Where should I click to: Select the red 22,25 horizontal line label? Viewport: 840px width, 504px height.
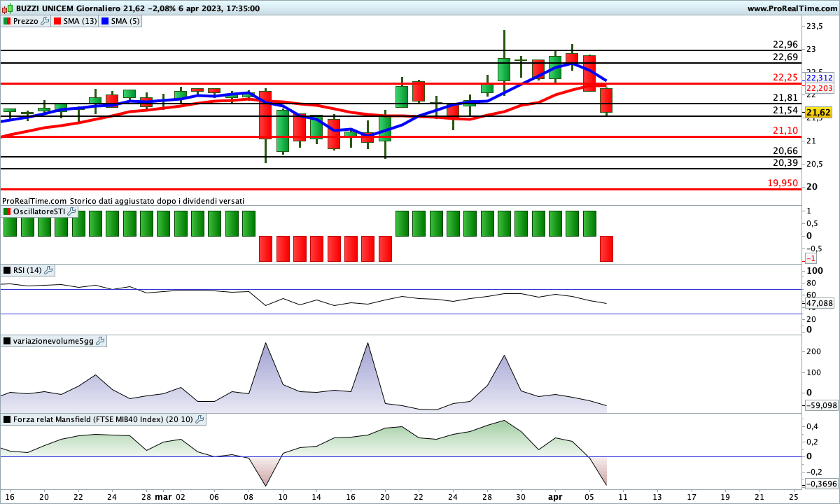[x=785, y=77]
